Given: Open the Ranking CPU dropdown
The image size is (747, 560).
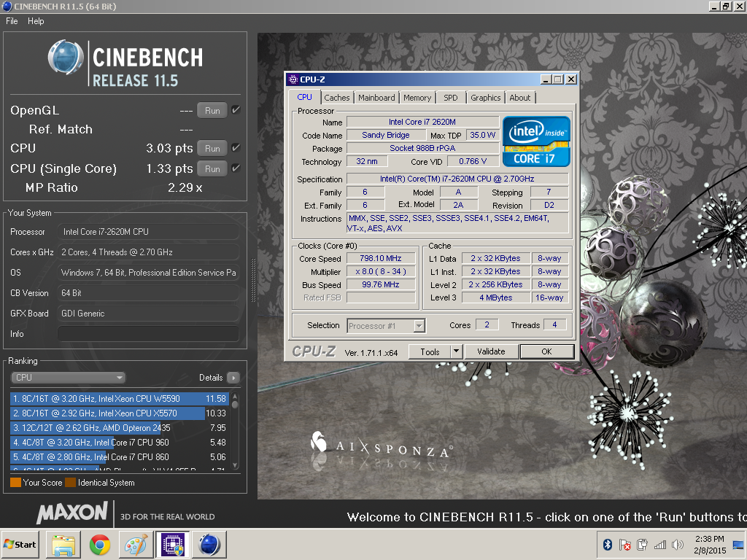Looking at the screenshot, I should pos(68,378).
